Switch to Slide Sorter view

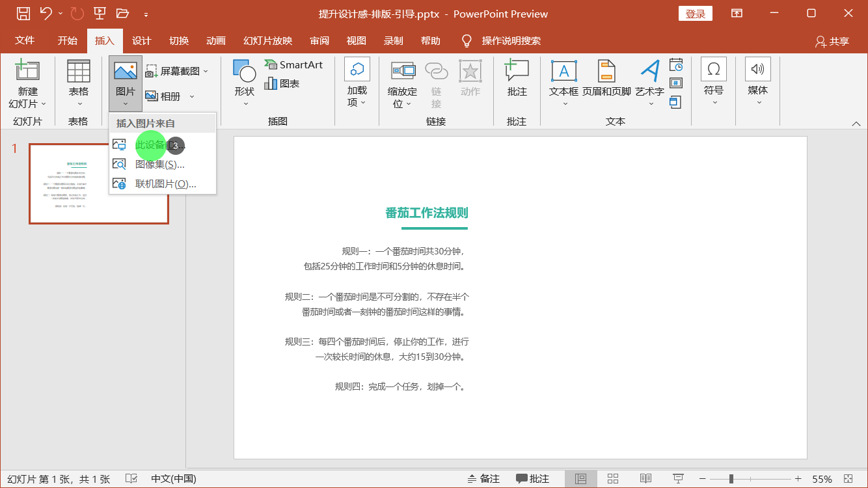[612, 478]
